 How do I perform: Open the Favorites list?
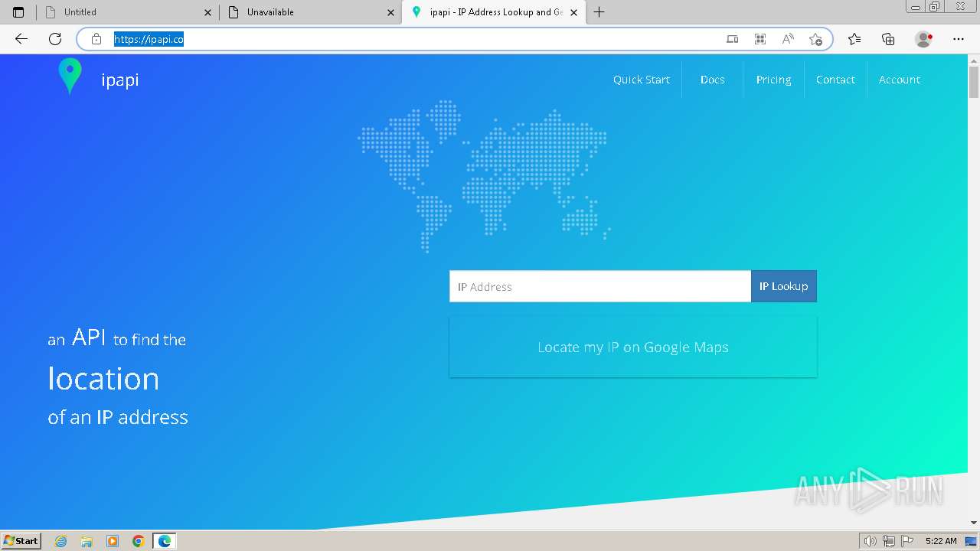tap(854, 39)
